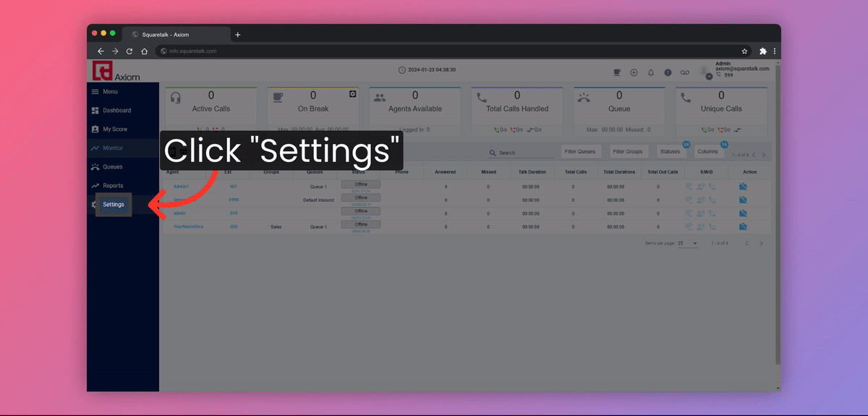The image size is (868, 416).
Task: Open the browser extensions puzzle icon
Action: (x=762, y=51)
